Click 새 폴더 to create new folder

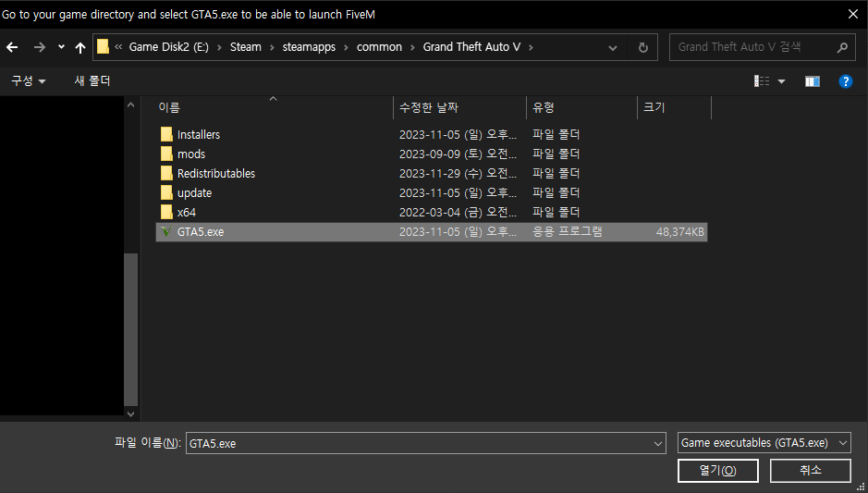(92, 81)
